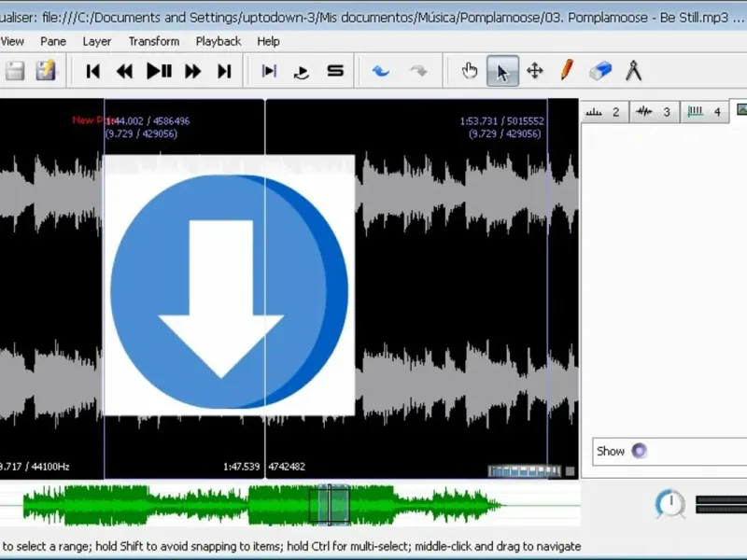Click the blue Undo arrow
Screen dimensions: 747x560
coord(381,72)
